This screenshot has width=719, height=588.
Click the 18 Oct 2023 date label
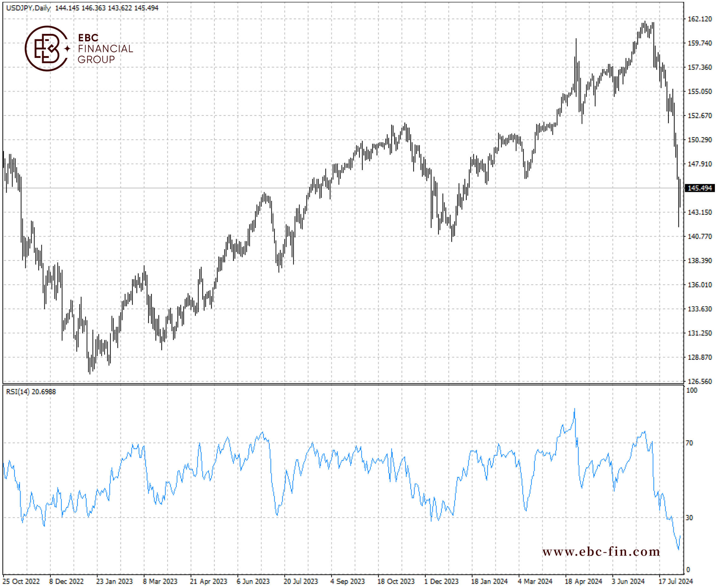(x=396, y=581)
